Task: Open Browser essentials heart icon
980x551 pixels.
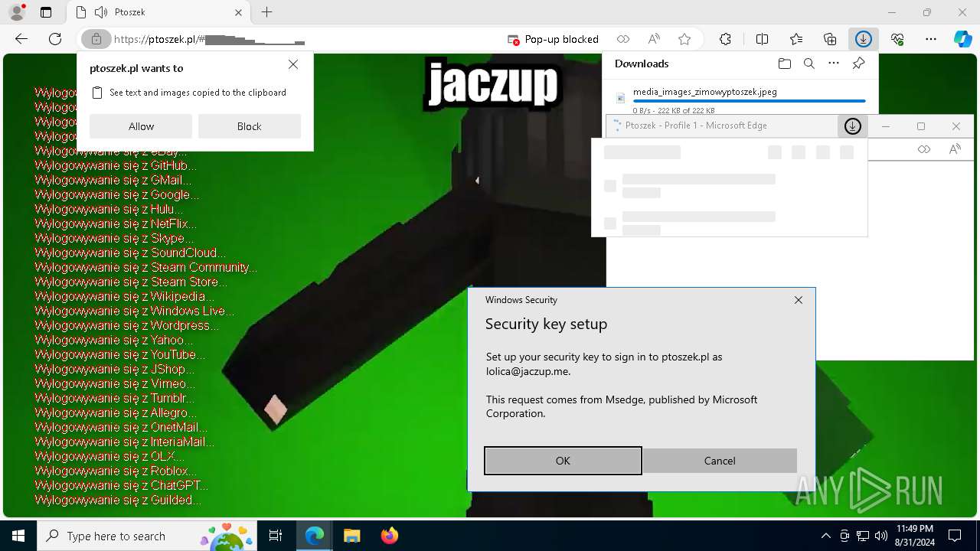Action: pyautogui.click(x=897, y=39)
